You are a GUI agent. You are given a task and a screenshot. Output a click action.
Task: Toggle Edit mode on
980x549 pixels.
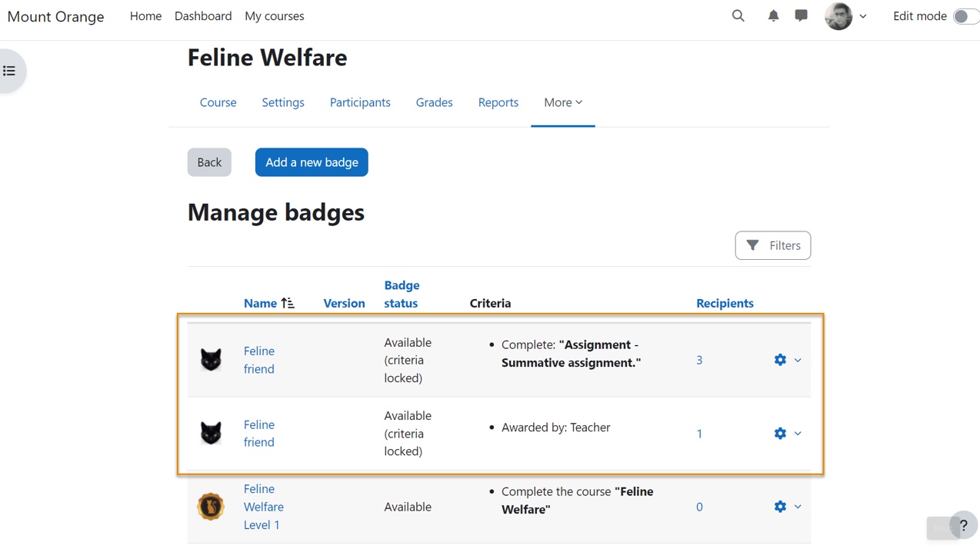tap(965, 15)
